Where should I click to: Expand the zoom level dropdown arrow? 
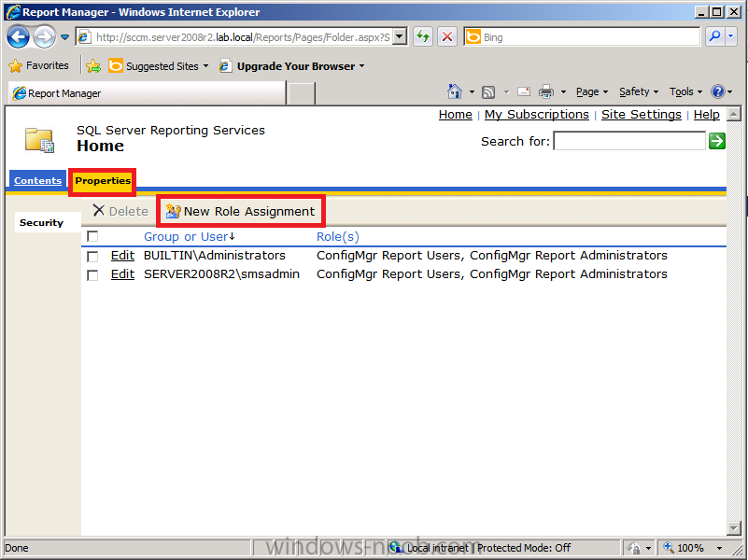point(719,549)
